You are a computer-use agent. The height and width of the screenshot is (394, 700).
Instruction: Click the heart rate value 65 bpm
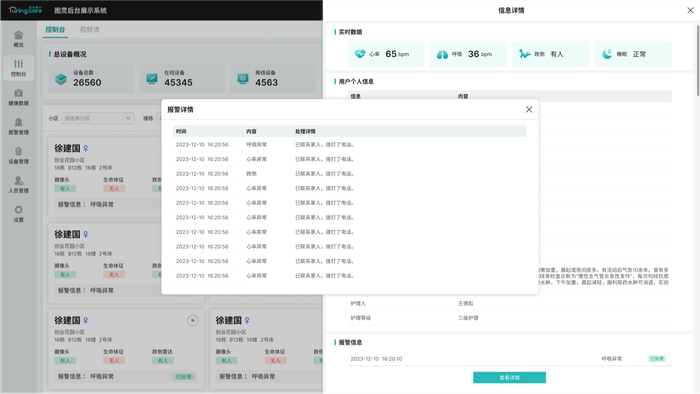(x=397, y=54)
